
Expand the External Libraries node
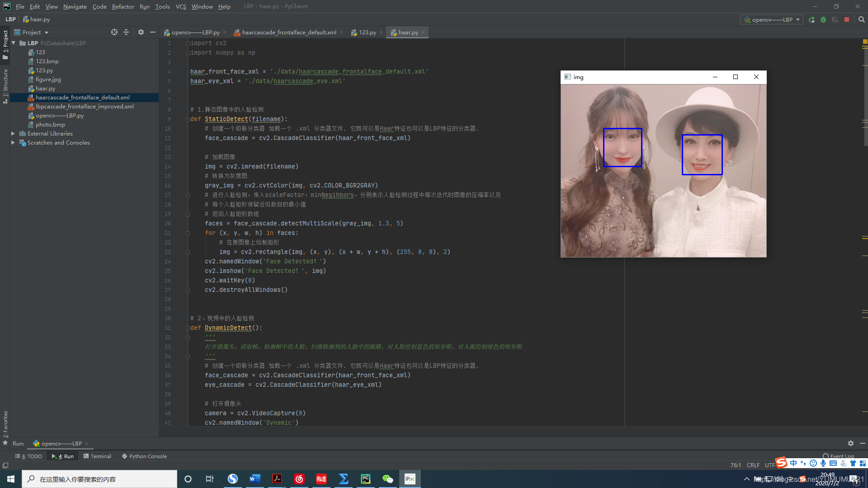[x=13, y=133]
